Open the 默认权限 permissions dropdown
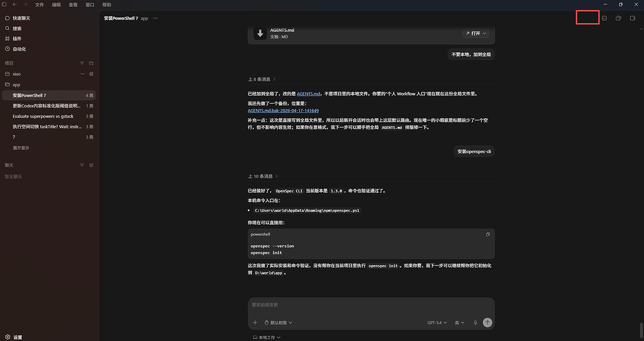The height and width of the screenshot is (341, 644). coord(278,323)
